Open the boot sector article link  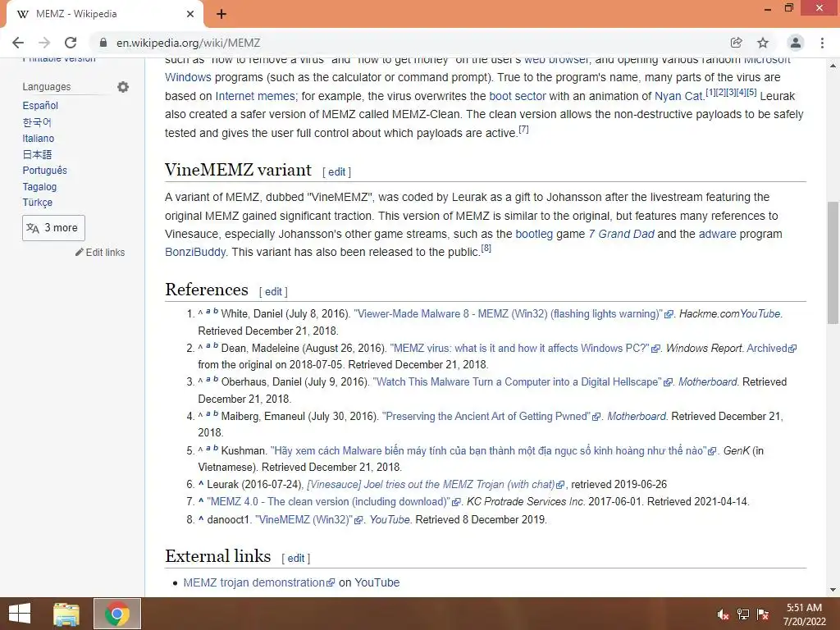[518, 96]
